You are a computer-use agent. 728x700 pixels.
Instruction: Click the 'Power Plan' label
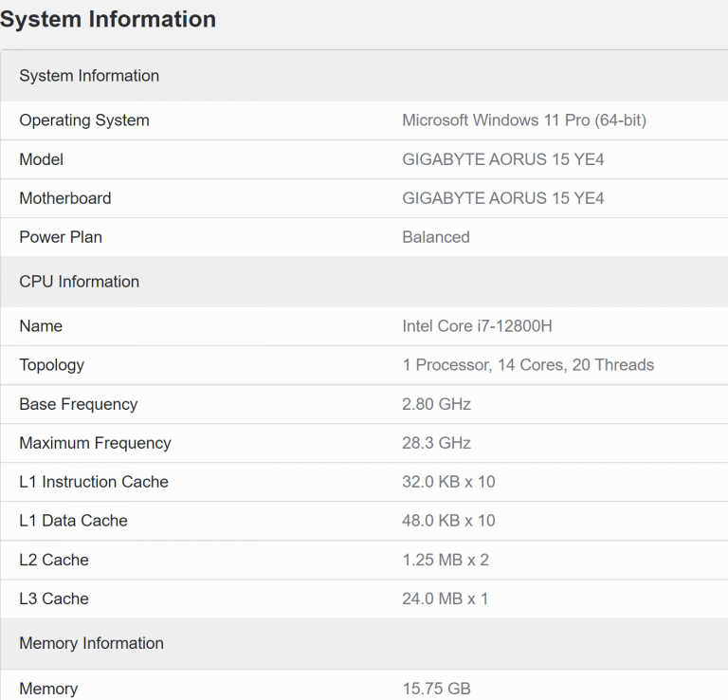pyautogui.click(x=61, y=237)
